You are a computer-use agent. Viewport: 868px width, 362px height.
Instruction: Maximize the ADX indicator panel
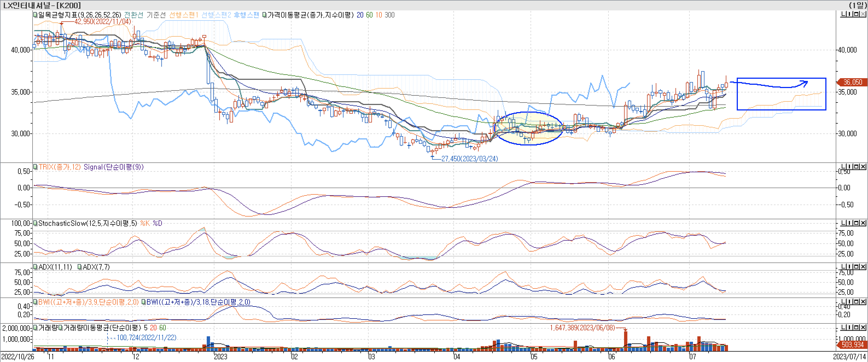[857, 267]
